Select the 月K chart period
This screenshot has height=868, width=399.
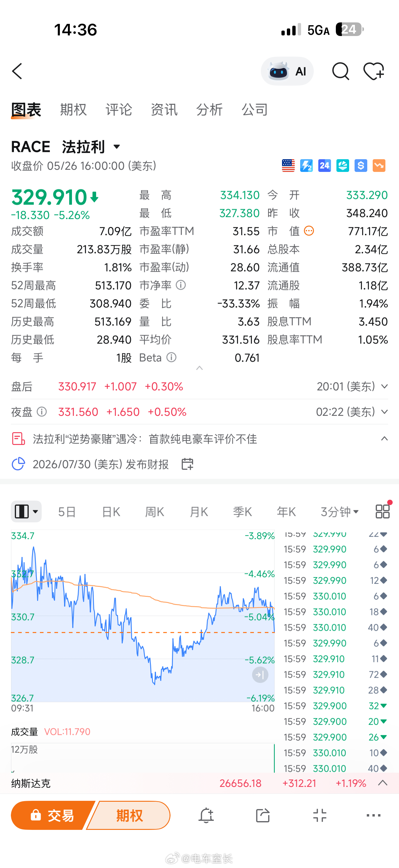[x=199, y=512]
